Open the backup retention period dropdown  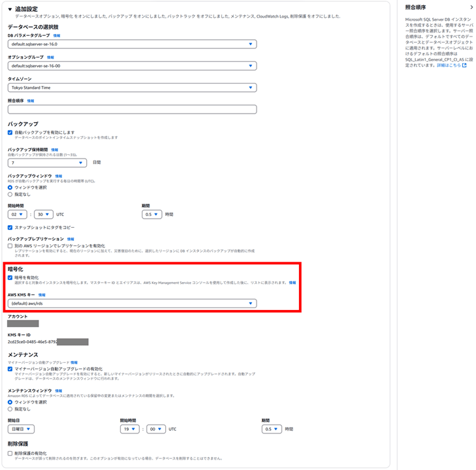click(x=47, y=163)
